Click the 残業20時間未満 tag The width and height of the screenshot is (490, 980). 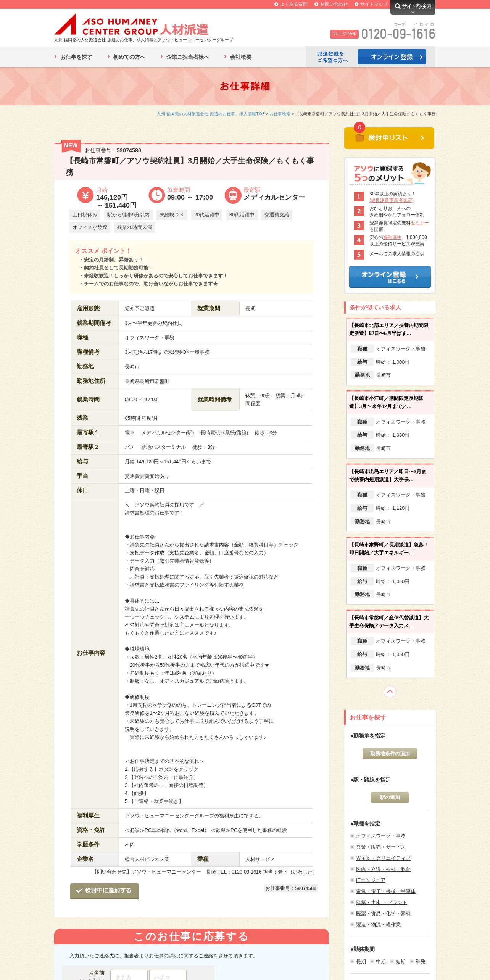point(134,227)
